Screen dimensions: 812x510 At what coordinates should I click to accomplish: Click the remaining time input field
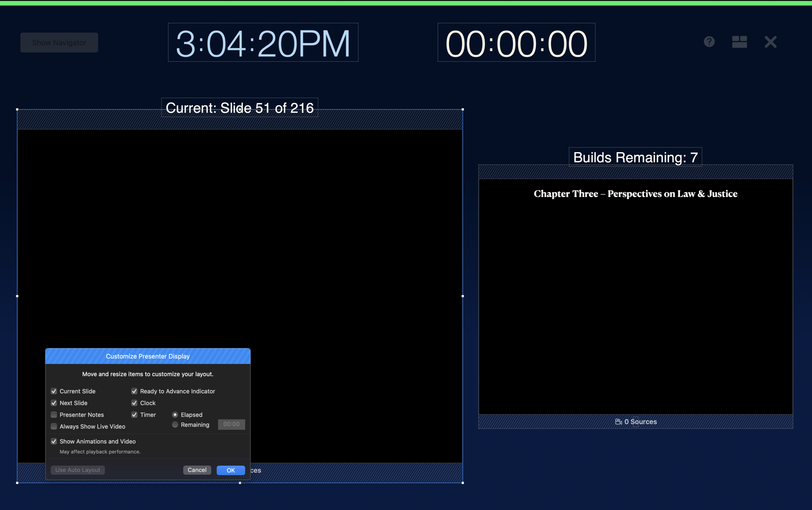pos(231,424)
